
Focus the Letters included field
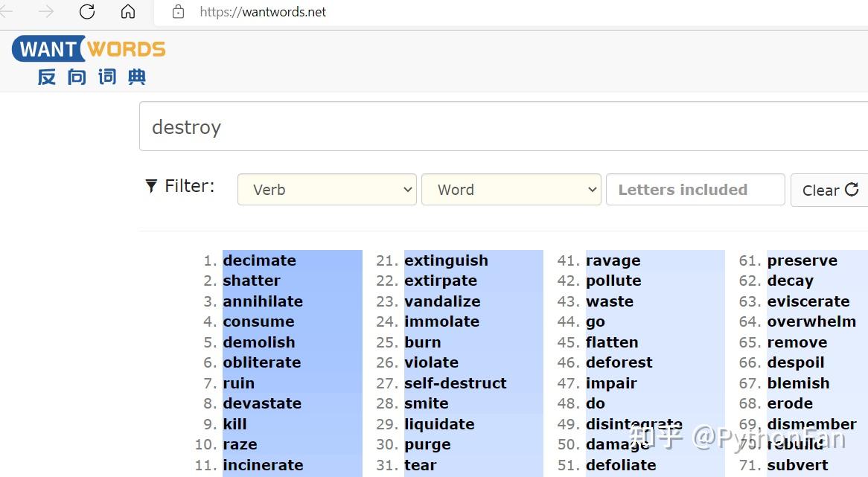pos(695,190)
